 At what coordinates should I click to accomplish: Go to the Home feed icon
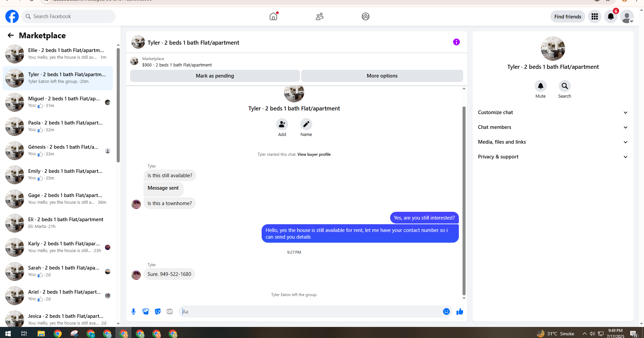(x=273, y=16)
